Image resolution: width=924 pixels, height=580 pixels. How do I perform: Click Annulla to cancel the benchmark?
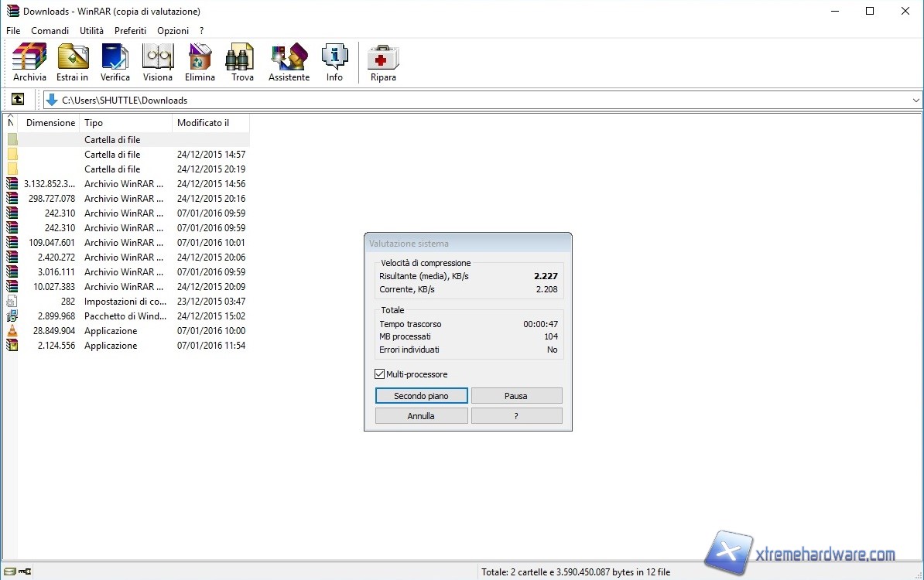click(x=421, y=415)
